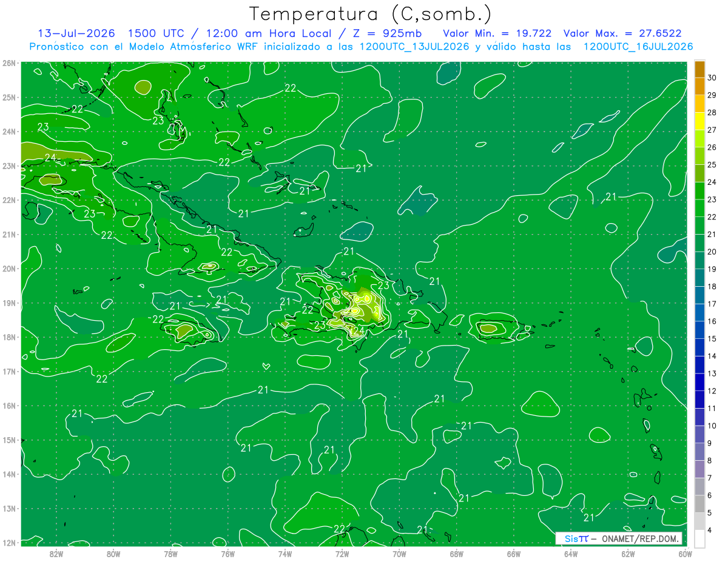Click the color bar label 20
Screen dimensions: 728x562
tap(712, 252)
